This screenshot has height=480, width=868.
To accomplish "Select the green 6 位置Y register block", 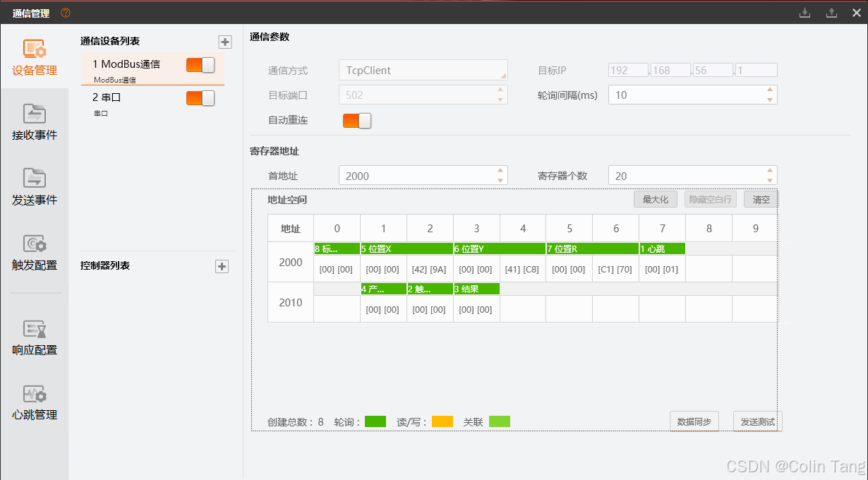I will 500,248.
